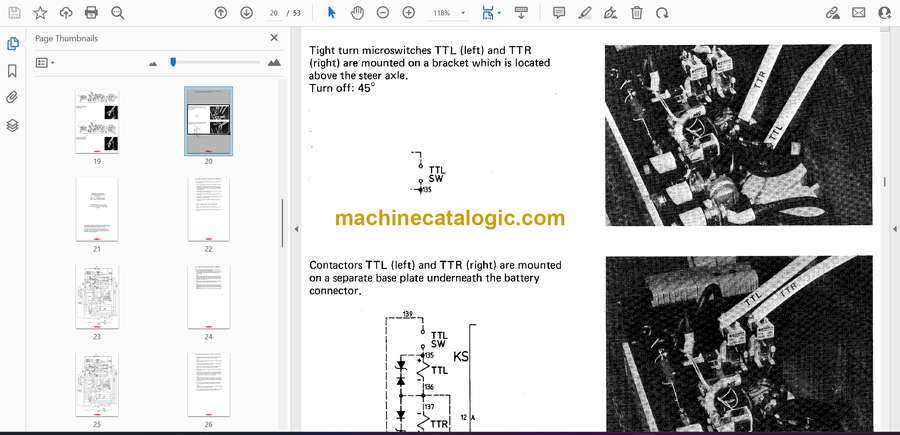This screenshot has width=900, height=435.
Task: Click the delete trash icon
Action: click(x=637, y=13)
